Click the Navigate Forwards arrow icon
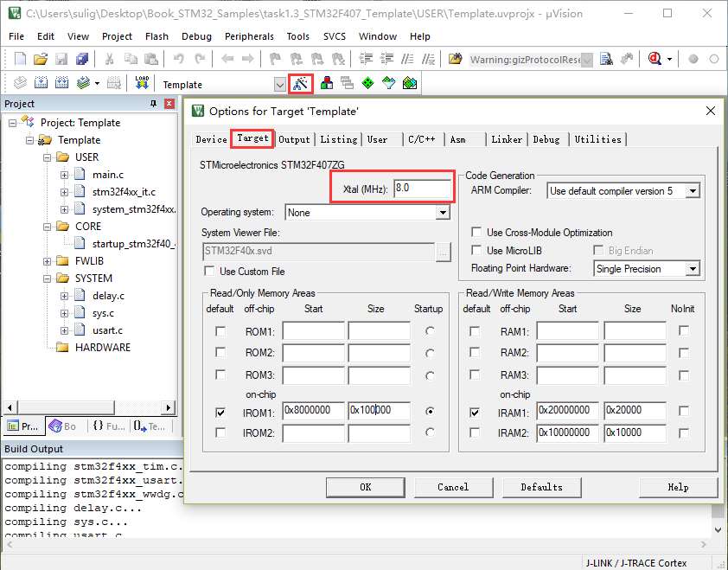The width and height of the screenshot is (728, 570). pos(248,59)
